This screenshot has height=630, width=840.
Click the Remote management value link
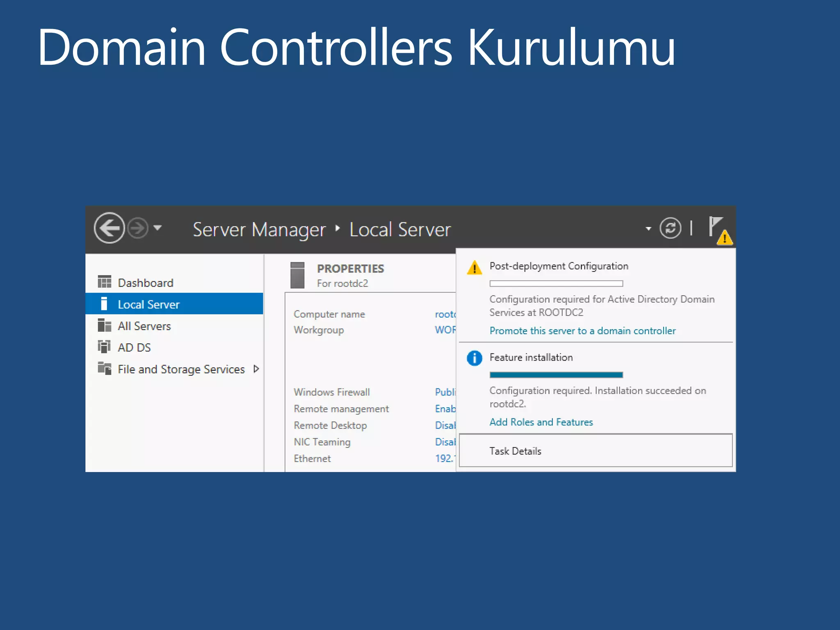(x=445, y=409)
